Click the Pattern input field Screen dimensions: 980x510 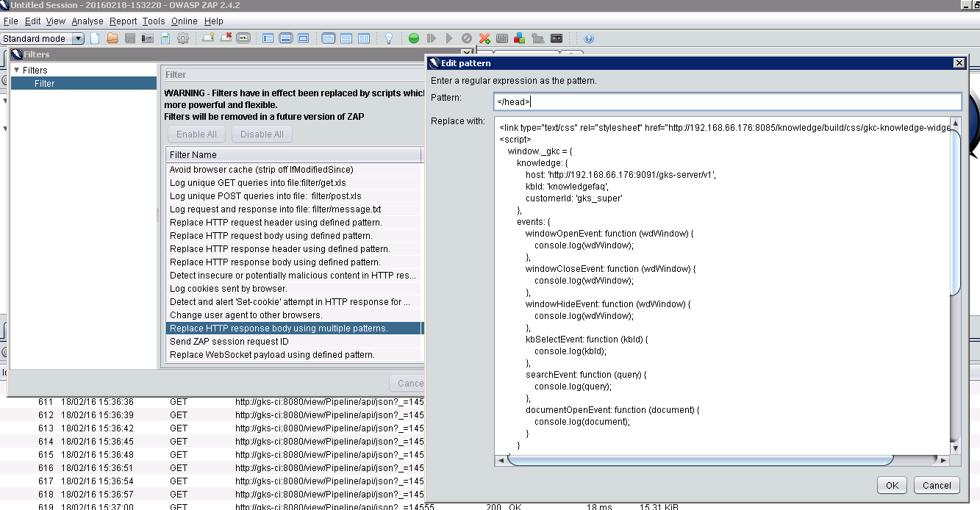coord(727,102)
